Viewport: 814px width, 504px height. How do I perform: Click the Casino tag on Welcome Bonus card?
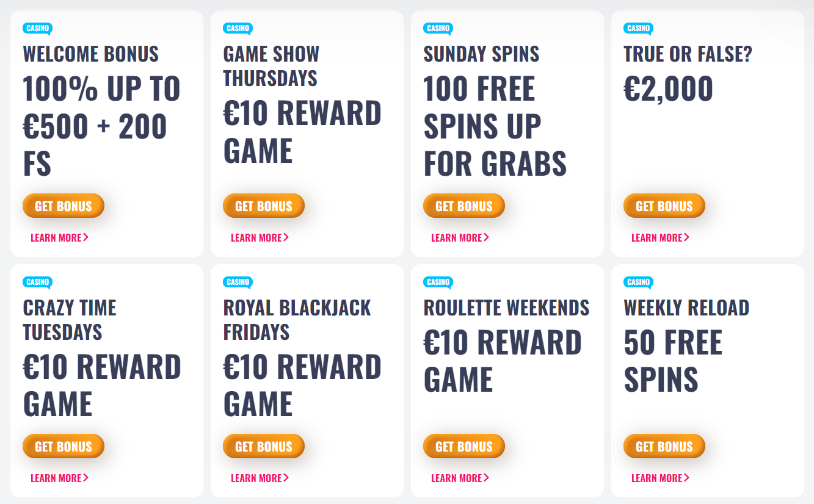pos(37,28)
